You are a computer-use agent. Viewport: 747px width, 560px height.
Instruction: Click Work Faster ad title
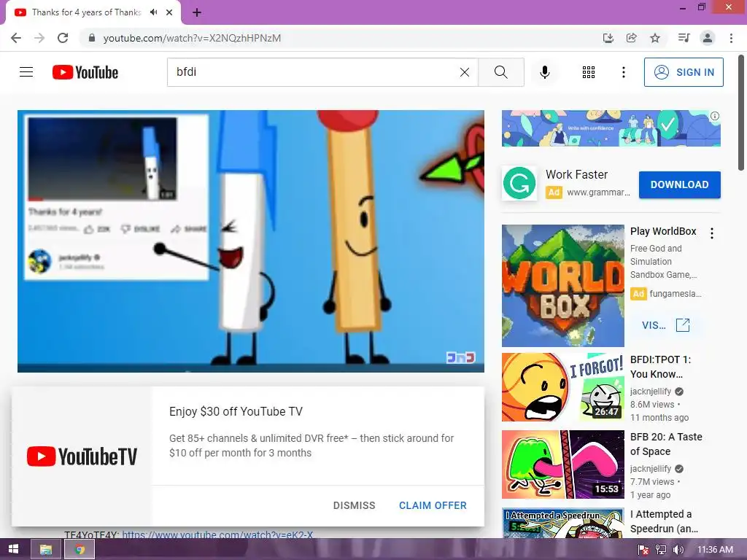[576, 174]
